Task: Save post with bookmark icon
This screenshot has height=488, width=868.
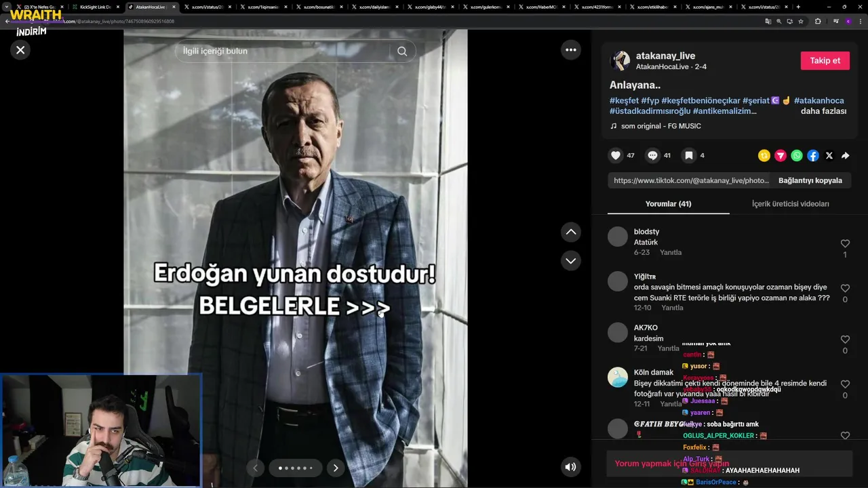Action: point(688,155)
